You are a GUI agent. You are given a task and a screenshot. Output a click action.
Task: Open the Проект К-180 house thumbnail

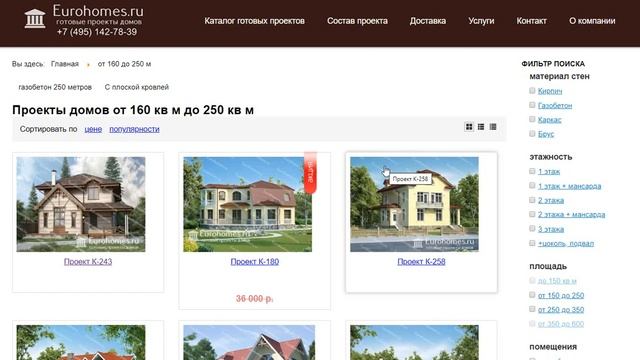coord(247,204)
